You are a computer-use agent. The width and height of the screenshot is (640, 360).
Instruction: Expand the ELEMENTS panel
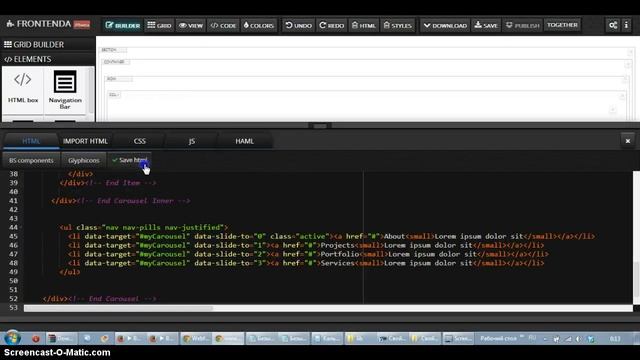point(48,59)
